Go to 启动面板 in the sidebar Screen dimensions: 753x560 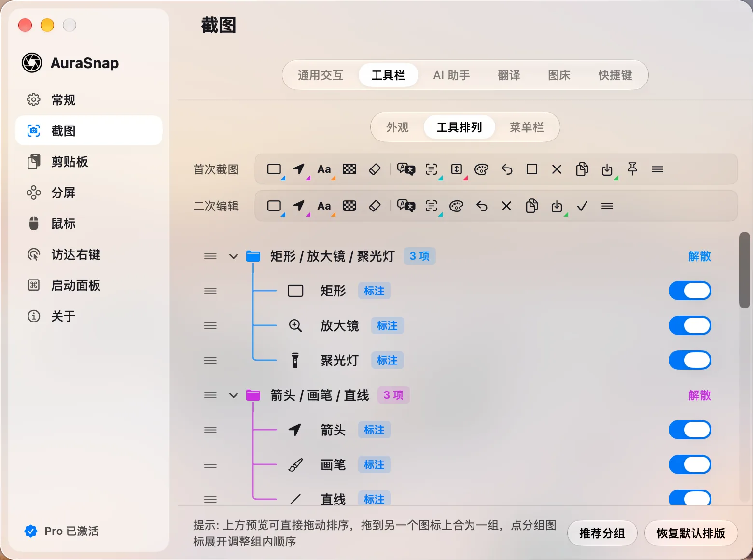(89, 285)
